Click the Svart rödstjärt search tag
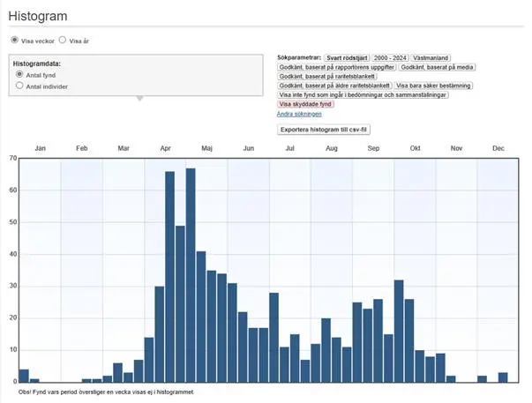The width and height of the screenshot is (532, 403). click(x=347, y=57)
